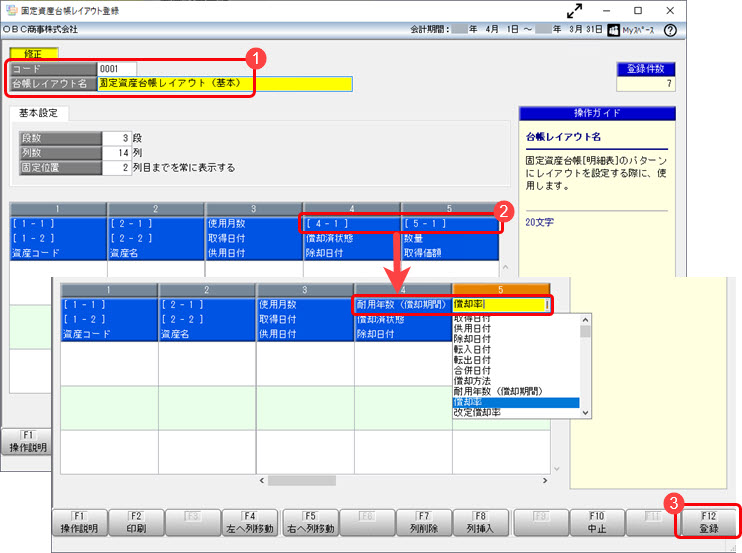Click right arrow on horizontal grid scrollbar

(x=545, y=481)
